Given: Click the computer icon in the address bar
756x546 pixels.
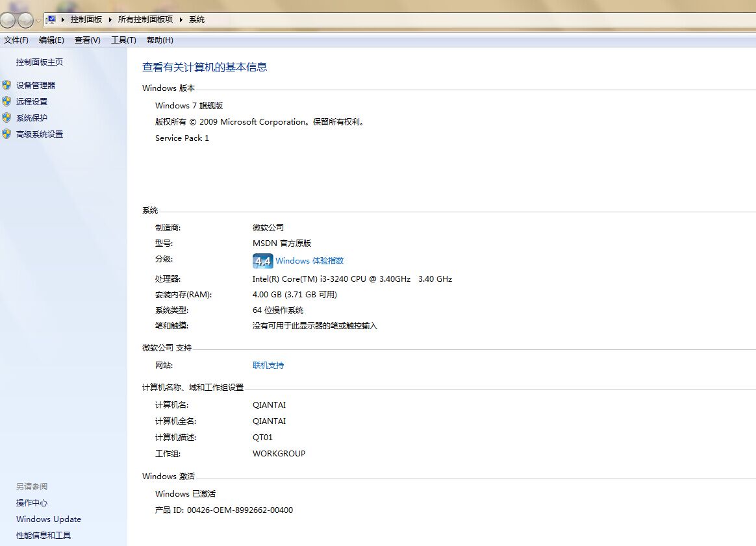Looking at the screenshot, I should pyautogui.click(x=51, y=19).
